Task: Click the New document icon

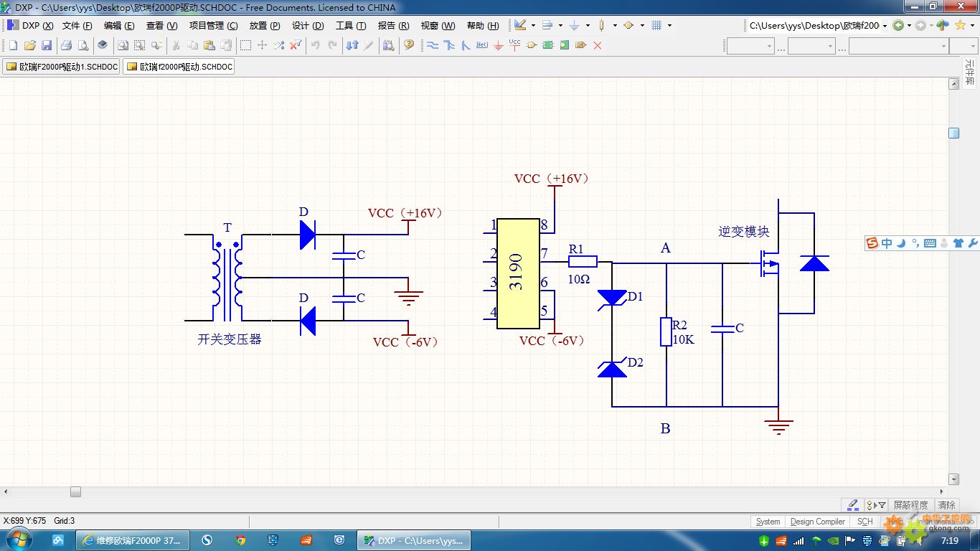Action: point(13,45)
